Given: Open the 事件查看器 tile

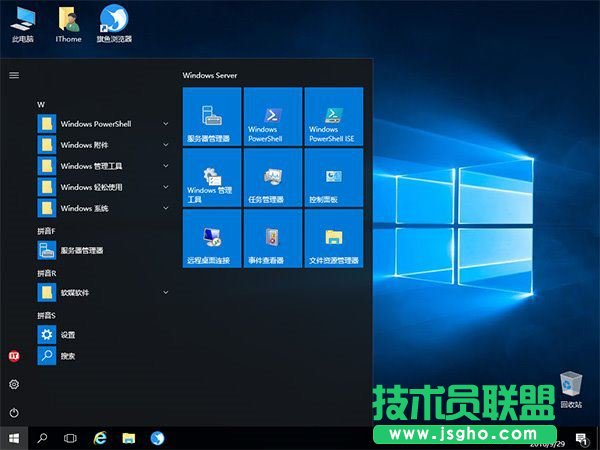Looking at the screenshot, I should point(273,238).
